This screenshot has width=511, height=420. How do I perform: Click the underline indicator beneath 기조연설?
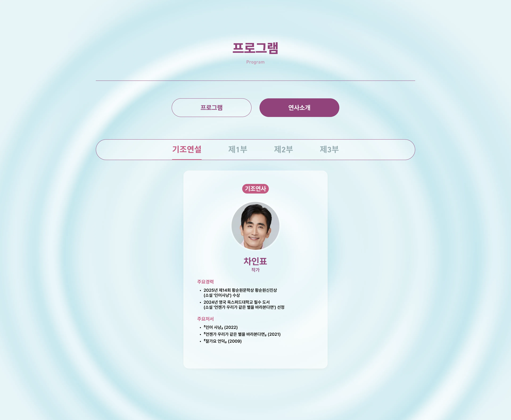(187, 159)
